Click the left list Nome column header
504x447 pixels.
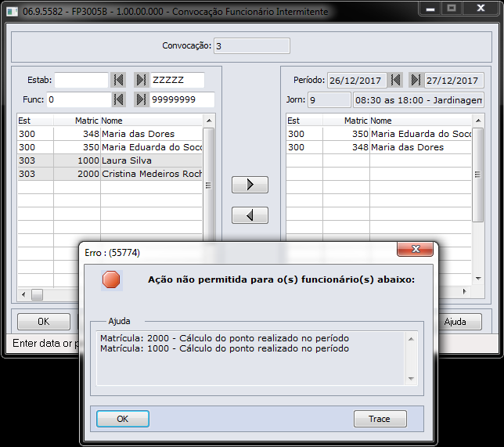tap(151, 121)
